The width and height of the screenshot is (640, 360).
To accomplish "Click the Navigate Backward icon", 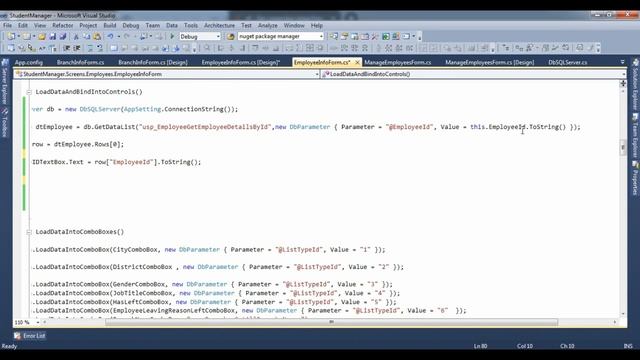I will [x=144, y=36].
